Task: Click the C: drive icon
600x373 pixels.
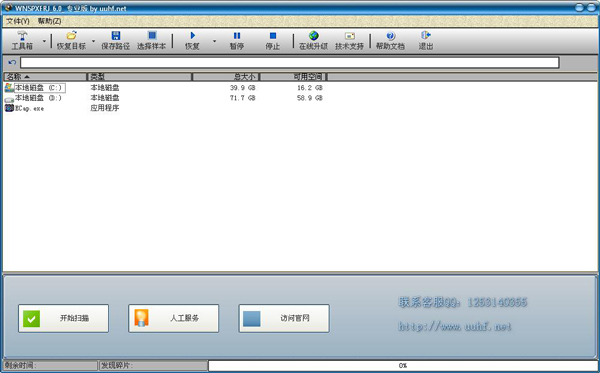Action: (9, 88)
